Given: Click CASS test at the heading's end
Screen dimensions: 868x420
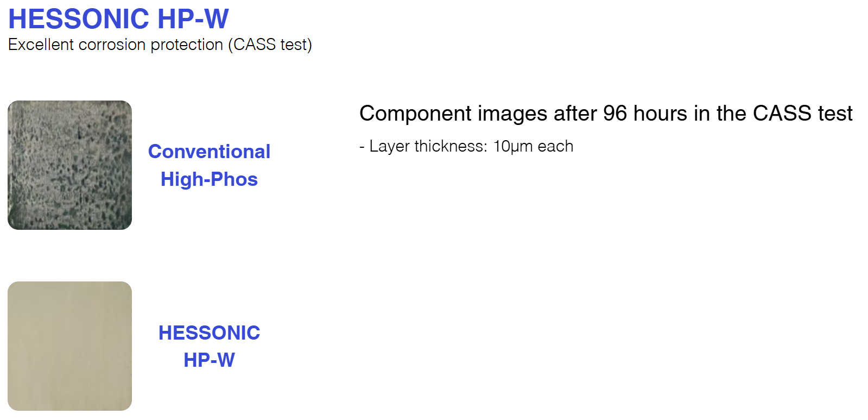Looking at the screenshot, I should [802, 114].
